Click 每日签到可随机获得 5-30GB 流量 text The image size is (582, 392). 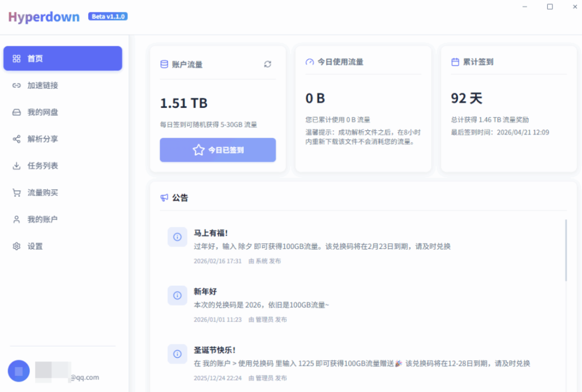tap(209, 124)
